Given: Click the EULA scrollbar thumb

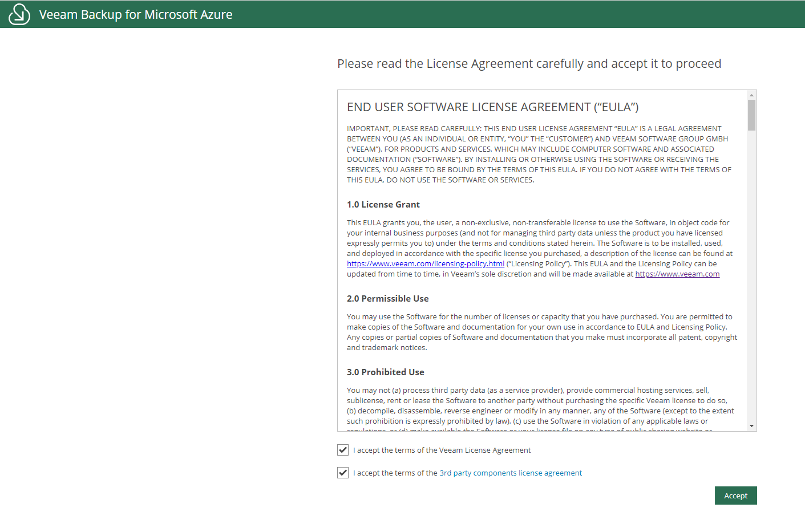Looking at the screenshot, I should pos(751,115).
